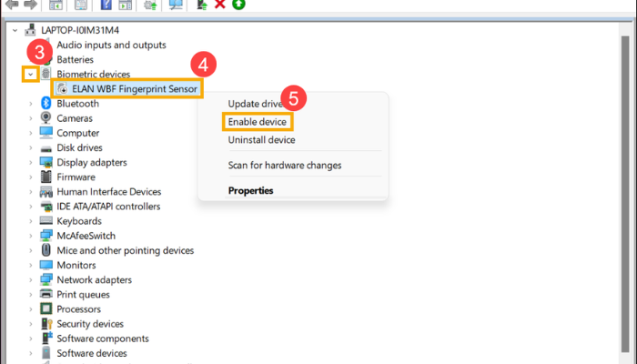Select Scan for hardware changes menu entry

coord(284,166)
